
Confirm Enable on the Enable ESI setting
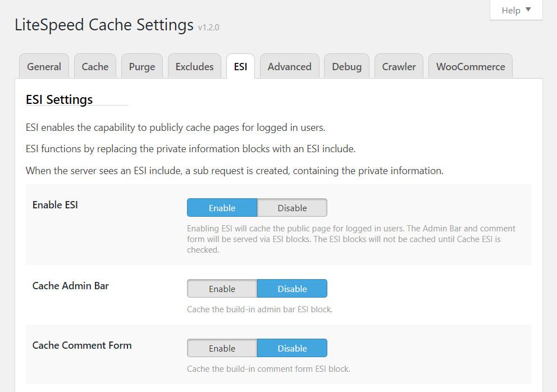coord(222,207)
